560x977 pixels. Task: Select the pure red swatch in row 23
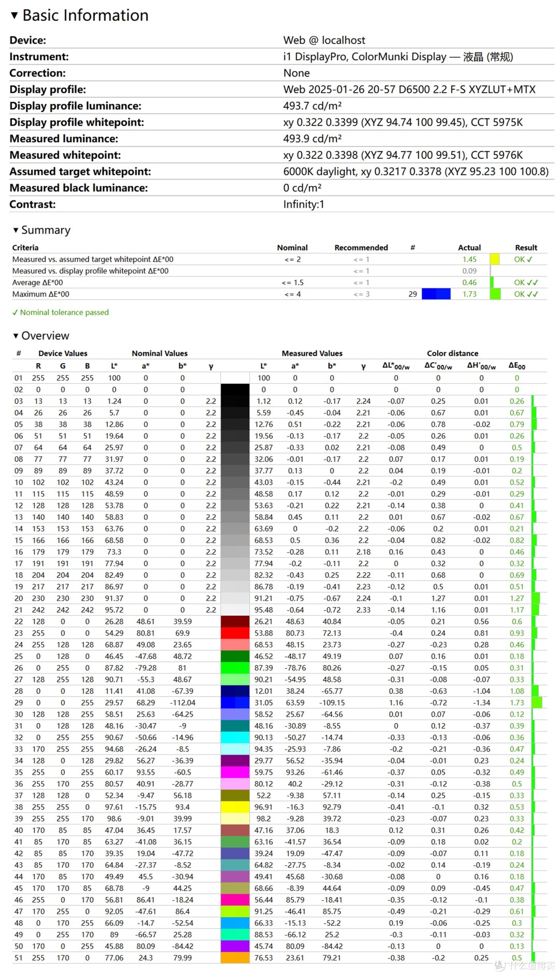pos(235,633)
